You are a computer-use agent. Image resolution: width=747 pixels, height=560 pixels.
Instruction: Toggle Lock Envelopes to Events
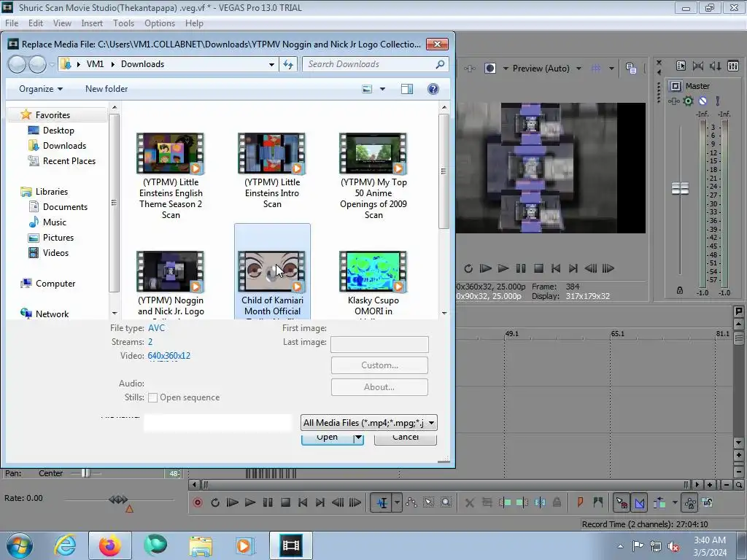pyautogui.click(x=690, y=502)
